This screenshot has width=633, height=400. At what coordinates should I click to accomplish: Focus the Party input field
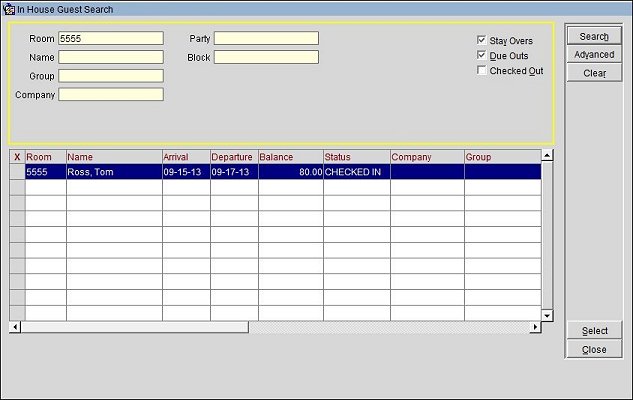tap(266, 38)
